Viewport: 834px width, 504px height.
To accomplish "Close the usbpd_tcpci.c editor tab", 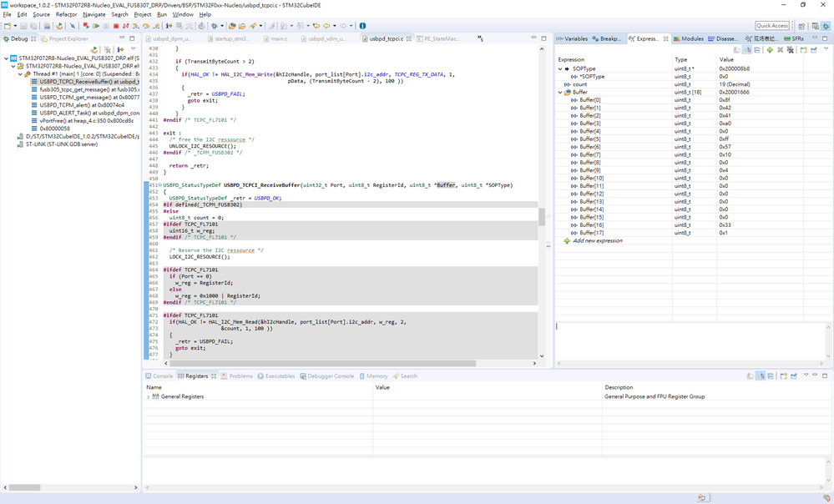I will click(408, 39).
